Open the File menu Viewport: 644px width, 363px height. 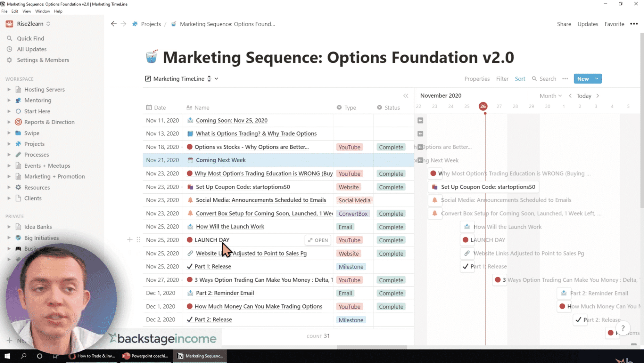pos(4,11)
